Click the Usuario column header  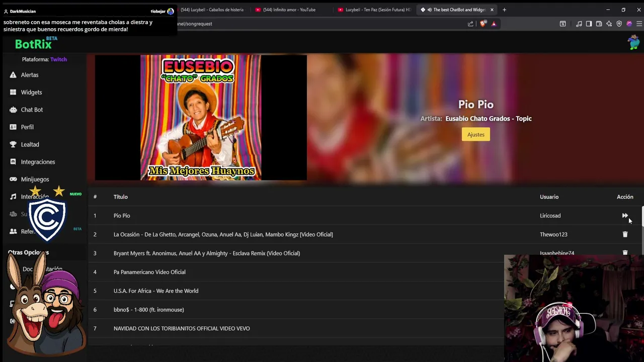549,197
